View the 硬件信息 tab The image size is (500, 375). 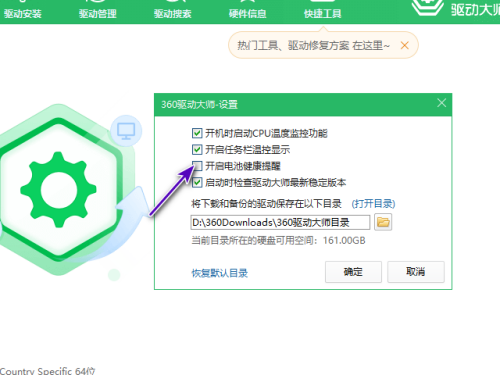248,13
